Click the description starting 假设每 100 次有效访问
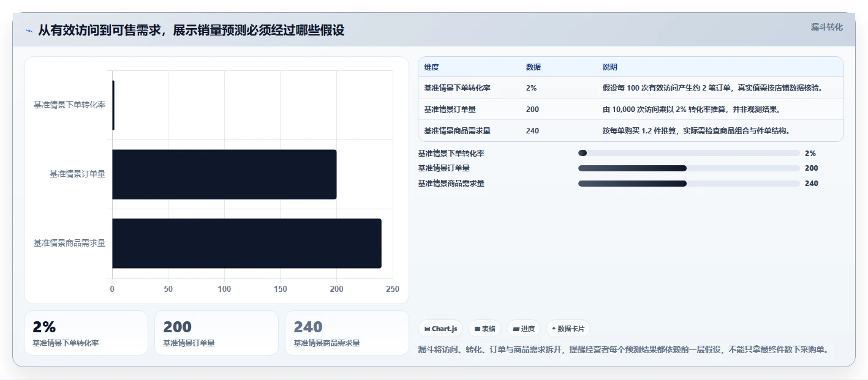Image resolution: width=868 pixels, height=380 pixels. click(712, 88)
